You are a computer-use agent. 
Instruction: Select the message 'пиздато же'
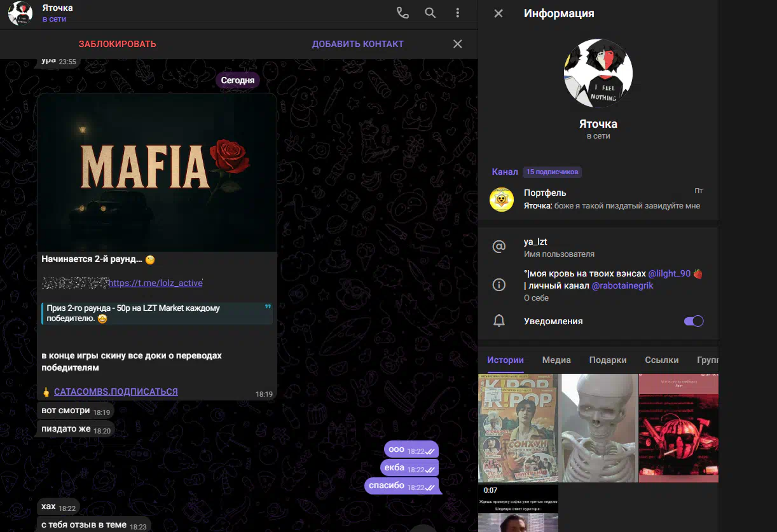(76, 429)
